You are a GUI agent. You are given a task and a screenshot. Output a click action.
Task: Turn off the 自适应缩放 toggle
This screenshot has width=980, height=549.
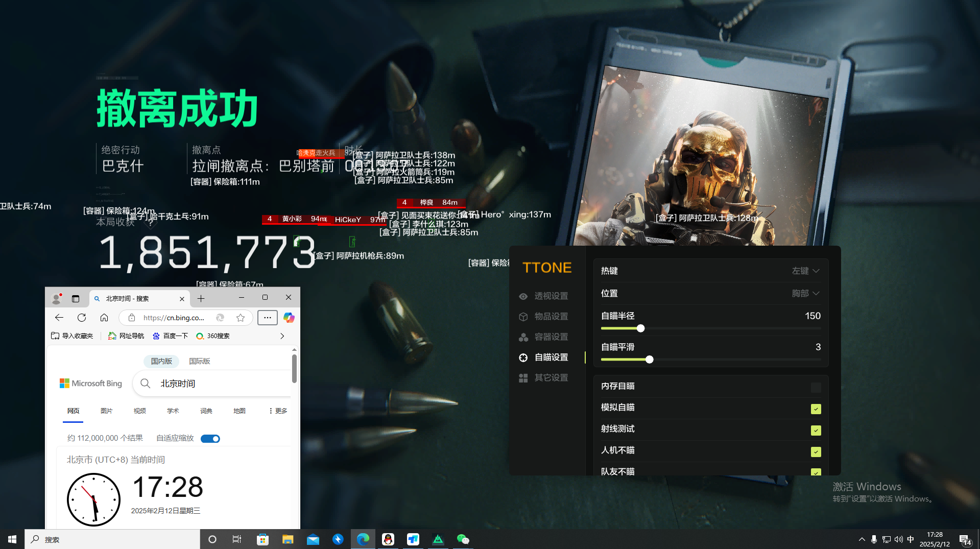[x=210, y=438]
